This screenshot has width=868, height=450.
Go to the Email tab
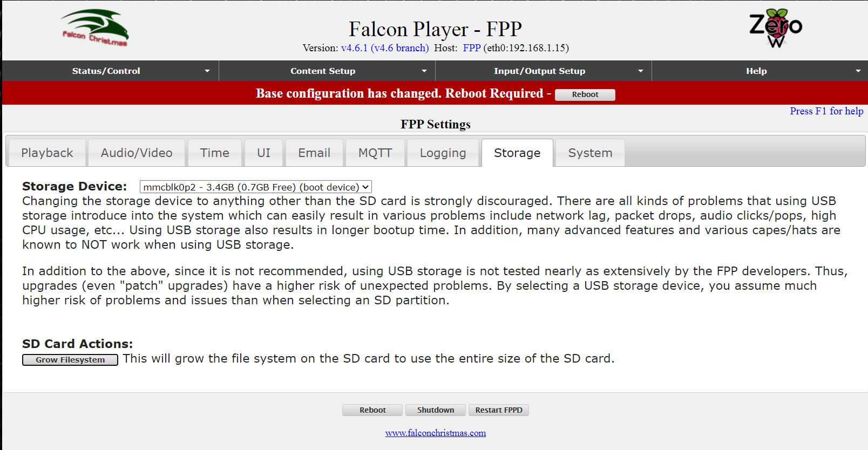[314, 153]
